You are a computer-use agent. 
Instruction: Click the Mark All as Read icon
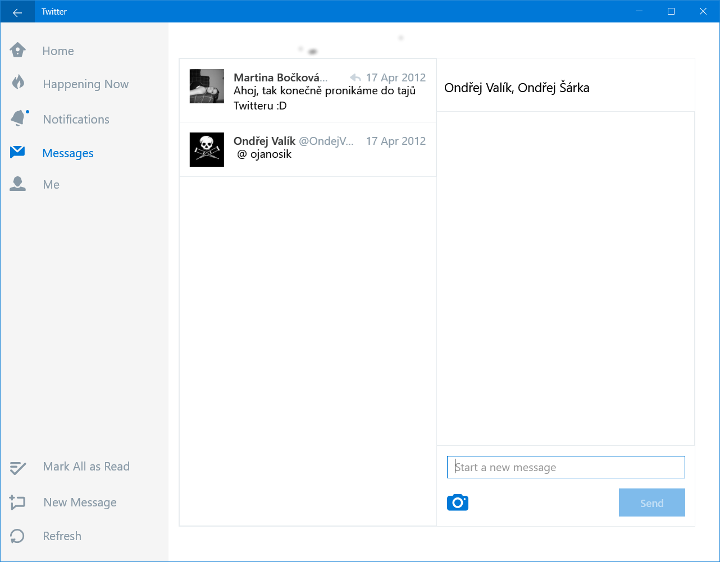17,467
